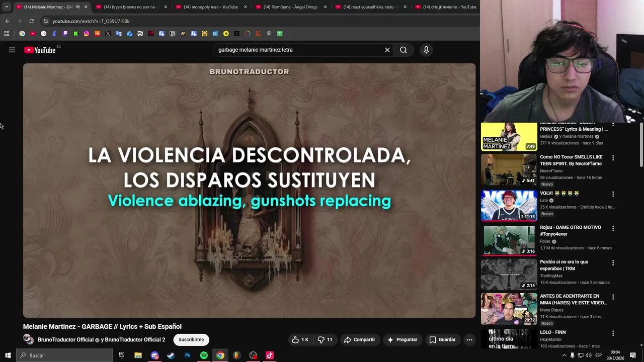Click the Windows Buscar search box
644x362 pixels.
coord(64,355)
